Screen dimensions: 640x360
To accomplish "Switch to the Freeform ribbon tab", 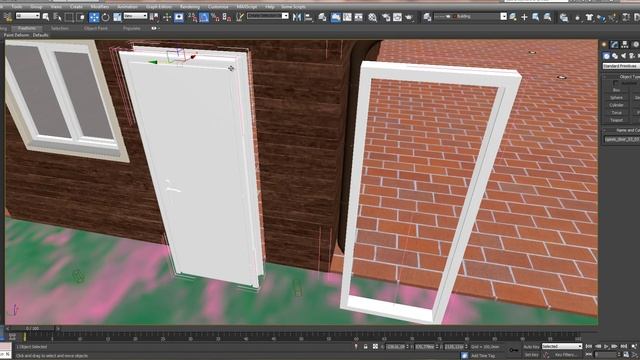I will coord(27,28).
